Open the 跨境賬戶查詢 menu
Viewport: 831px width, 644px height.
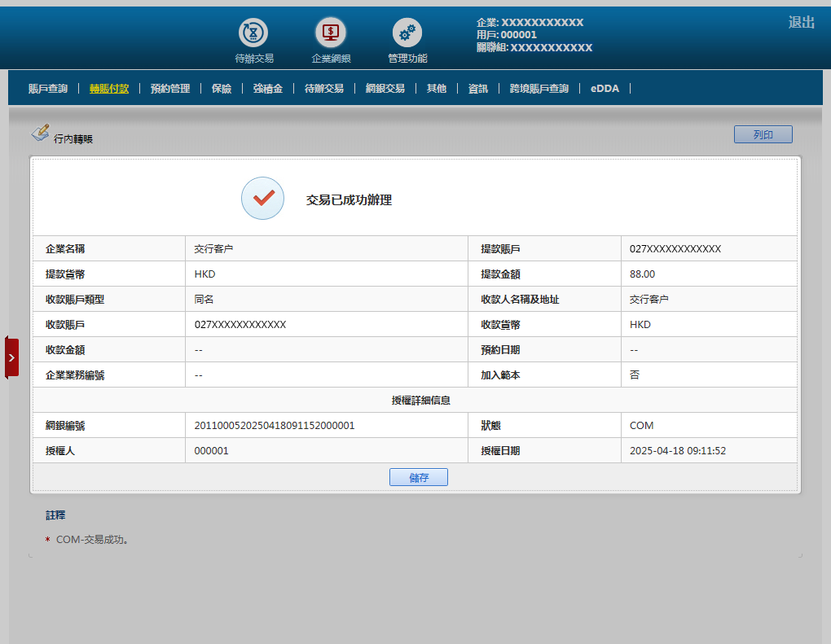539,89
